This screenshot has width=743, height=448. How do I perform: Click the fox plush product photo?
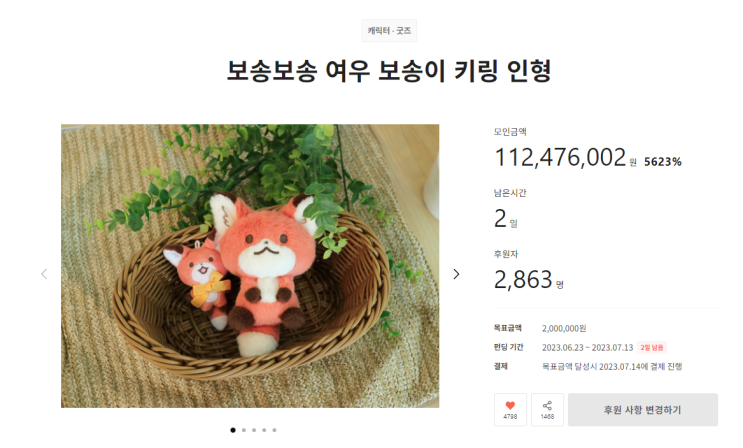250,266
